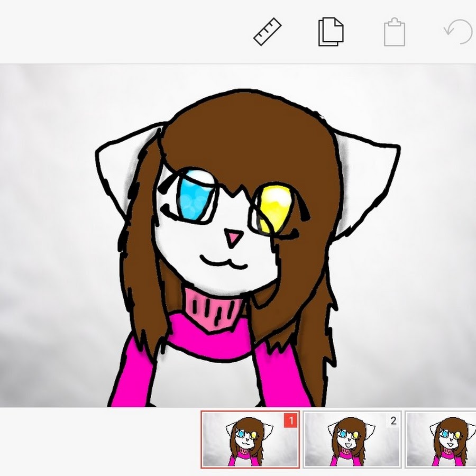
Task: Switch to frame 2 thumbnail
Action: 352,440
